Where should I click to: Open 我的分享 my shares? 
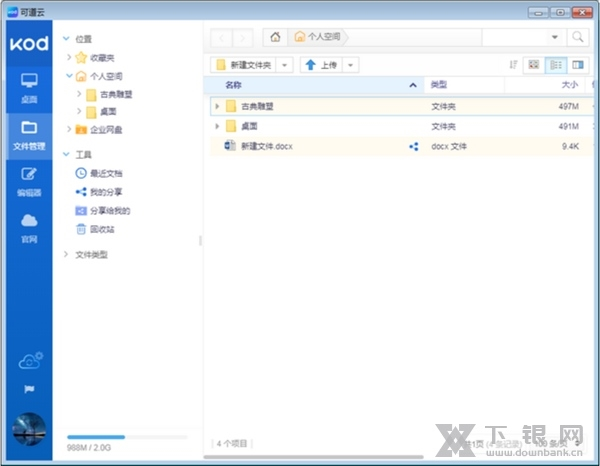(x=99, y=192)
